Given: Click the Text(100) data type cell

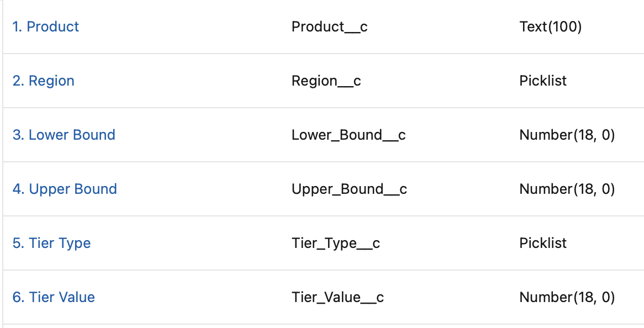Looking at the screenshot, I should point(550,27).
